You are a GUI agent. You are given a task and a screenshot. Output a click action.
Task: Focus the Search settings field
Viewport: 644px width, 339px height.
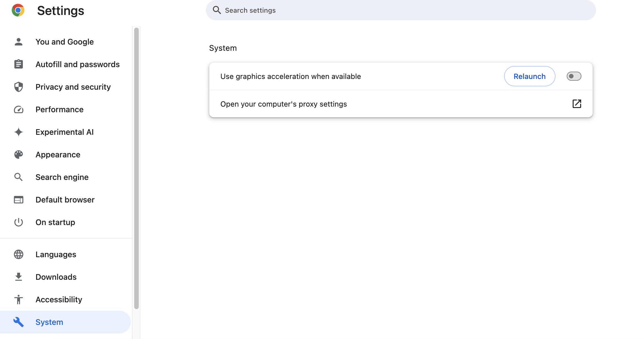(x=401, y=10)
